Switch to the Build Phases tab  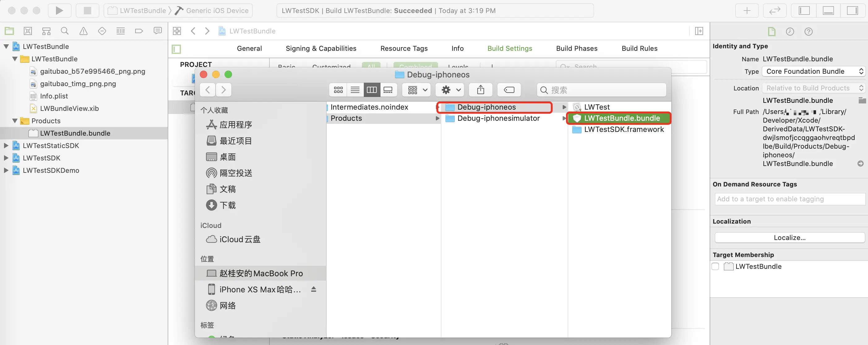point(577,48)
